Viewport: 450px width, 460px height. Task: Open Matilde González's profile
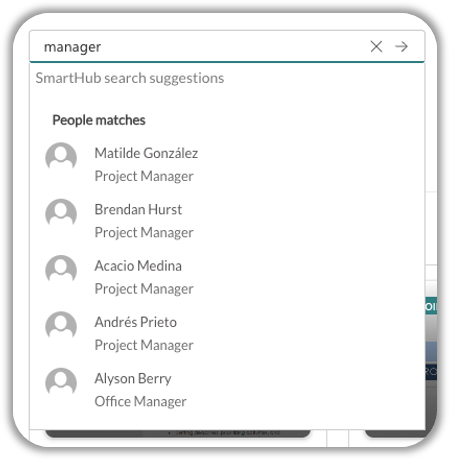[x=146, y=153]
